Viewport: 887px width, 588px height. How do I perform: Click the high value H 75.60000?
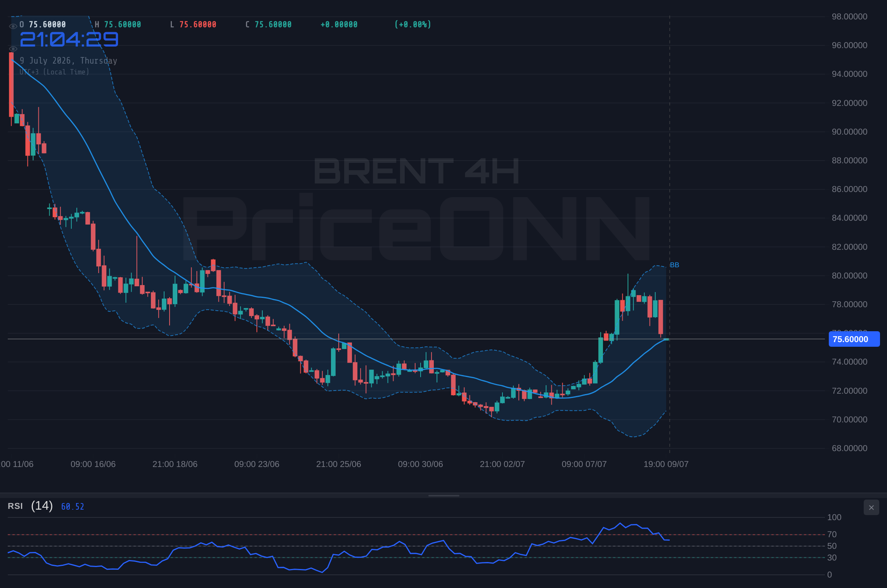click(x=118, y=24)
